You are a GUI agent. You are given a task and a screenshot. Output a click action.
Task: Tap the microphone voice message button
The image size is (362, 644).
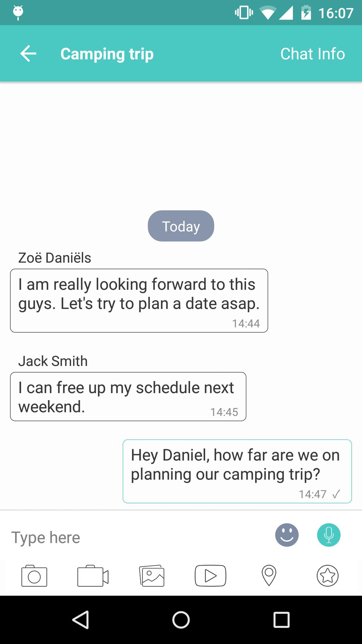(328, 535)
